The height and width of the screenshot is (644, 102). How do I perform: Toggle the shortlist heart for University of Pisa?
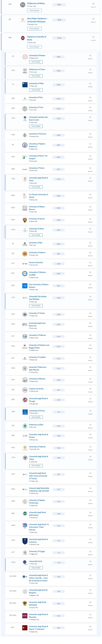[x=90, y=98]
